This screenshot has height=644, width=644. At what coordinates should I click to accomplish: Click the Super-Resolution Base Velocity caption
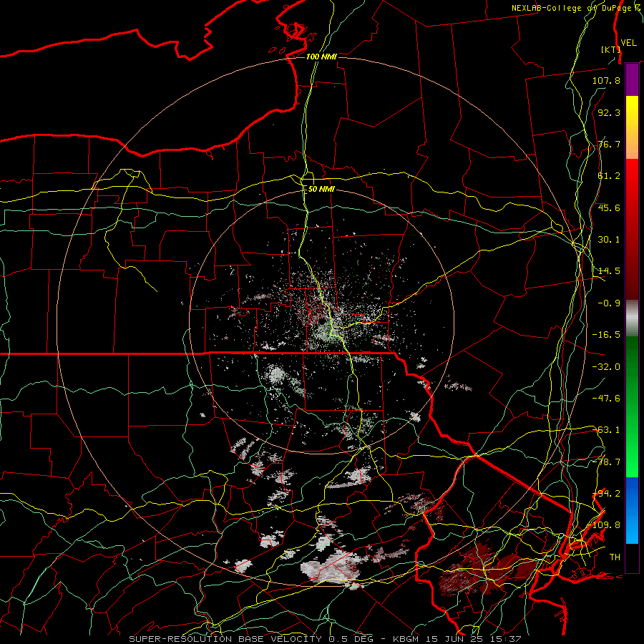tap(325, 639)
